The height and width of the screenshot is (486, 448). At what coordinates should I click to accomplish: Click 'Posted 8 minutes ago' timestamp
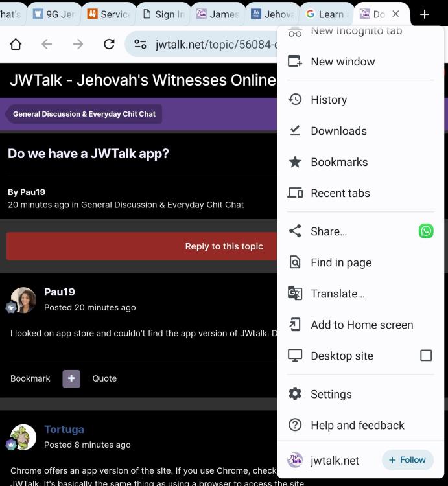[87, 445]
